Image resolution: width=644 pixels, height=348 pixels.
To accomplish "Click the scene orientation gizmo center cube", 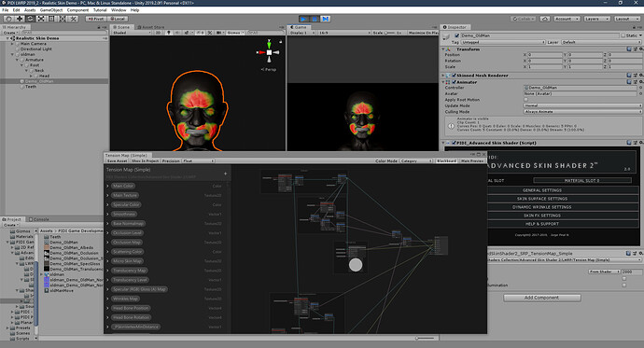I will 269,52.
